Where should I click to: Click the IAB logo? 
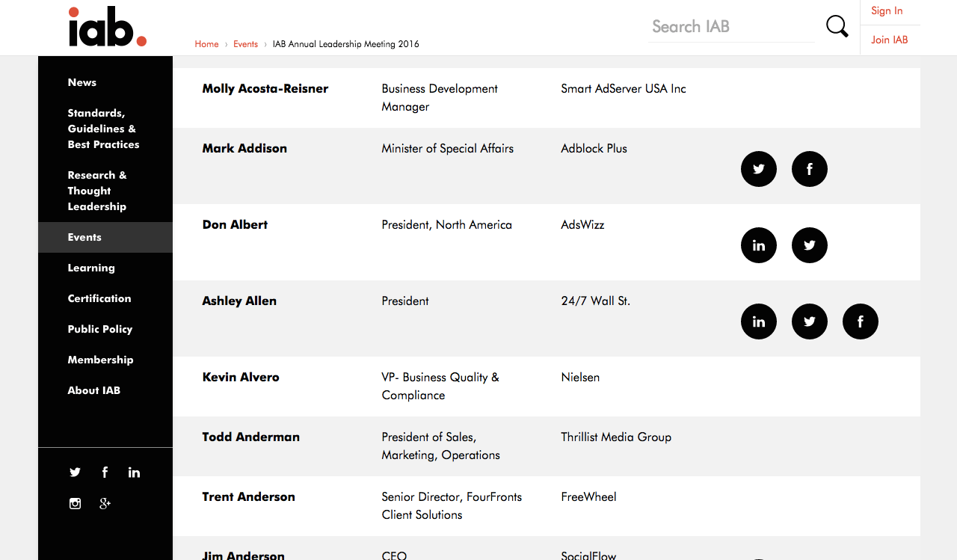(x=107, y=28)
